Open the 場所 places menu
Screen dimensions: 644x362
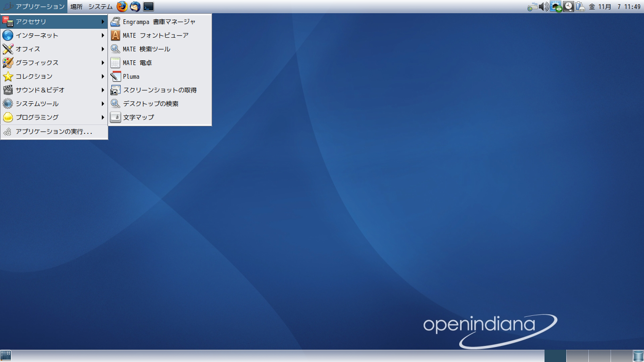click(76, 7)
